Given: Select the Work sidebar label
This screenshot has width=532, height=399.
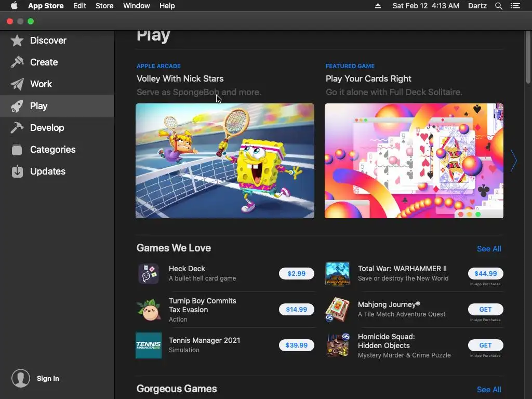Looking at the screenshot, I should click(x=41, y=84).
